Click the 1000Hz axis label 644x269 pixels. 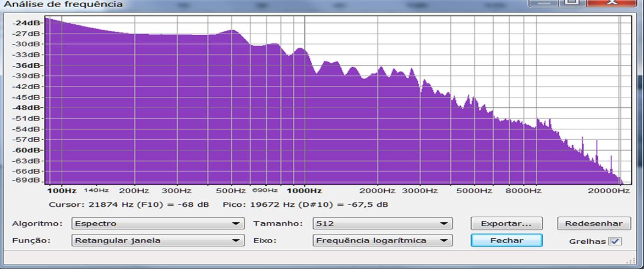(304, 191)
